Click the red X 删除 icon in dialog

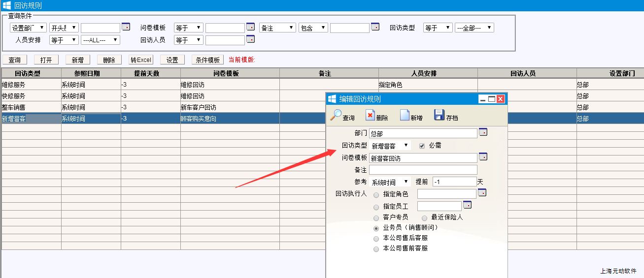371,115
